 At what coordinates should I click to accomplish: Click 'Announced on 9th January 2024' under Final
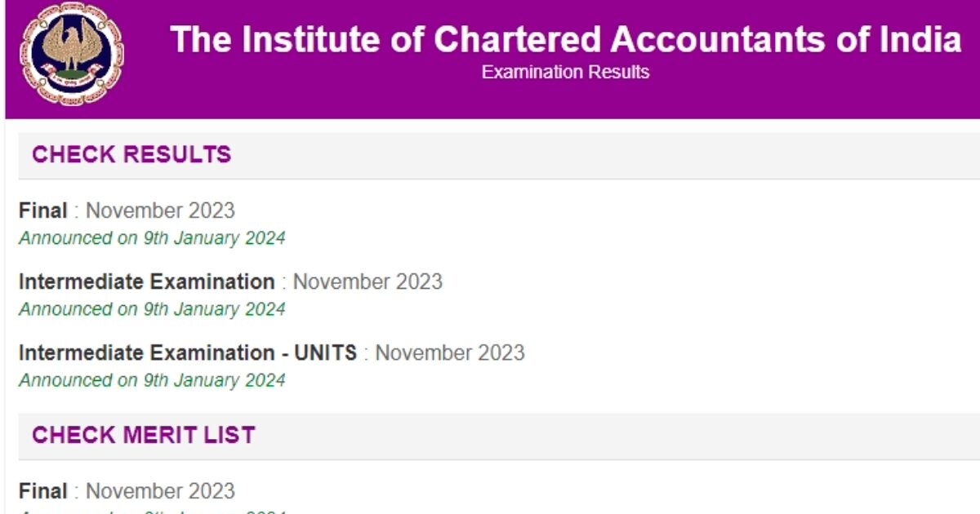click(x=152, y=238)
